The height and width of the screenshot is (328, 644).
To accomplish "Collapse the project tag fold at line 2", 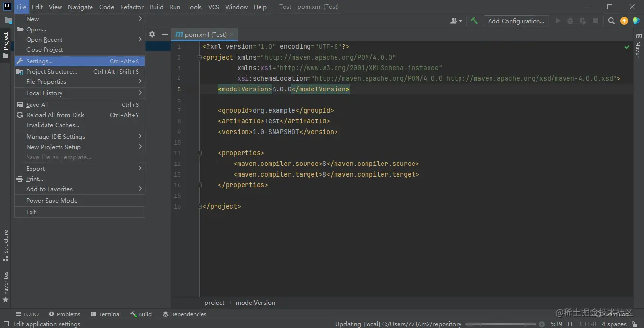I will pyautogui.click(x=199, y=58).
